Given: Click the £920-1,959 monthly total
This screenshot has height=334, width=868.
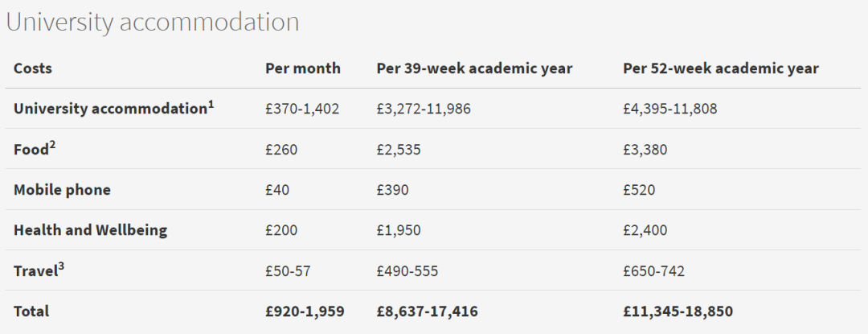Looking at the screenshot, I should pos(305,311).
